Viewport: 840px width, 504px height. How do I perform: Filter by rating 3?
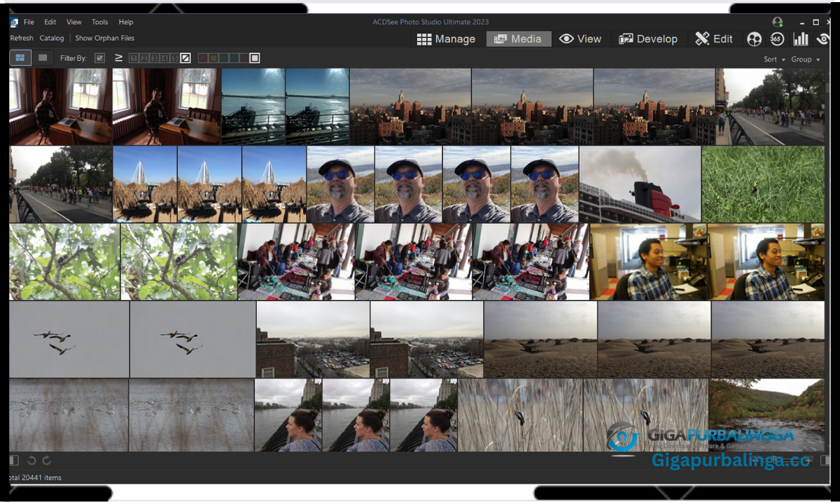[154, 58]
